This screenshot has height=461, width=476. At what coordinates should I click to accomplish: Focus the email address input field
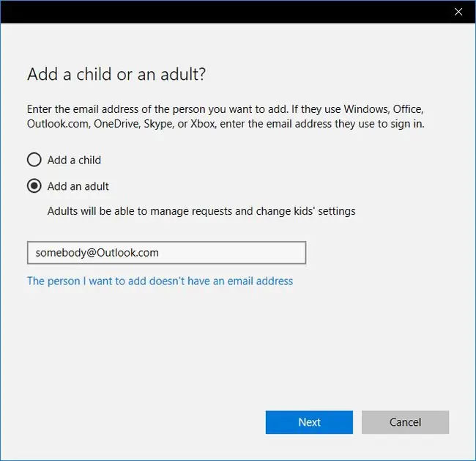point(167,253)
